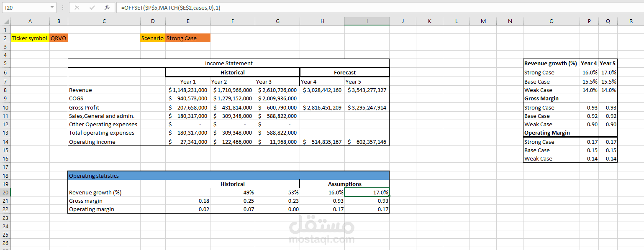Click the Forecast header cell
This screenshot has height=250, width=644.
click(345, 72)
